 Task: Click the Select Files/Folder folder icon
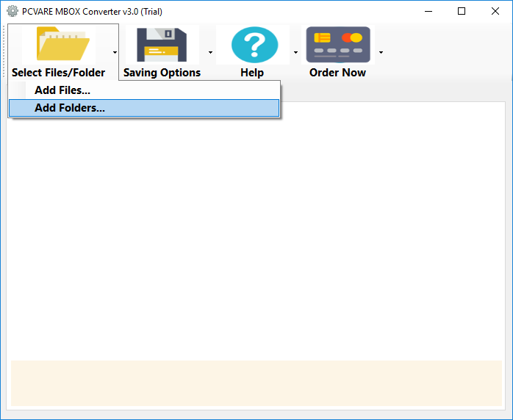point(62,44)
